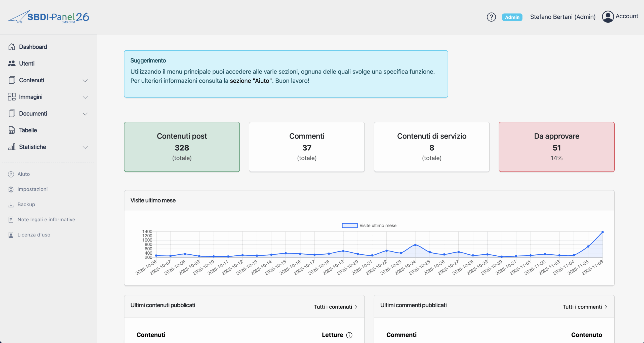Click the Licenza d'uso badge icon

(x=11, y=235)
